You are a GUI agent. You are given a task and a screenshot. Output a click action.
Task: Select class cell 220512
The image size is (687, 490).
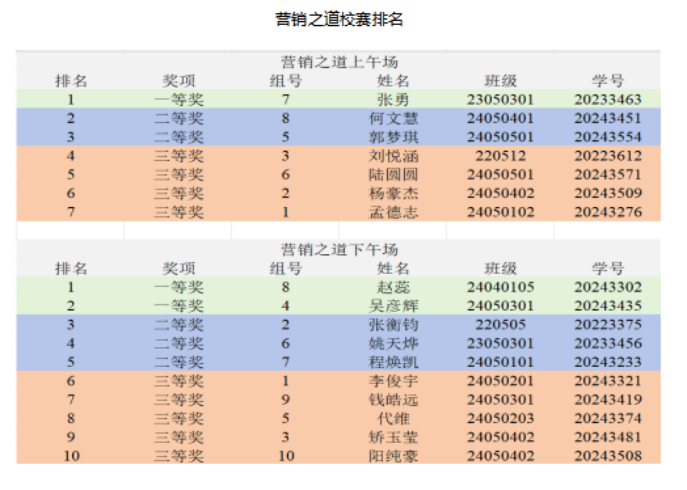coord(501,155)
